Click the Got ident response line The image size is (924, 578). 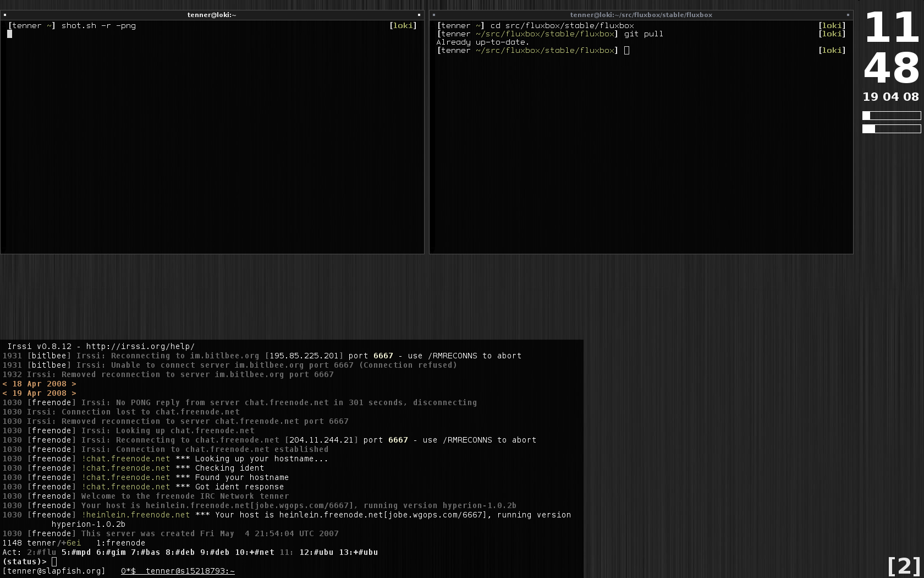click(143, 487)
